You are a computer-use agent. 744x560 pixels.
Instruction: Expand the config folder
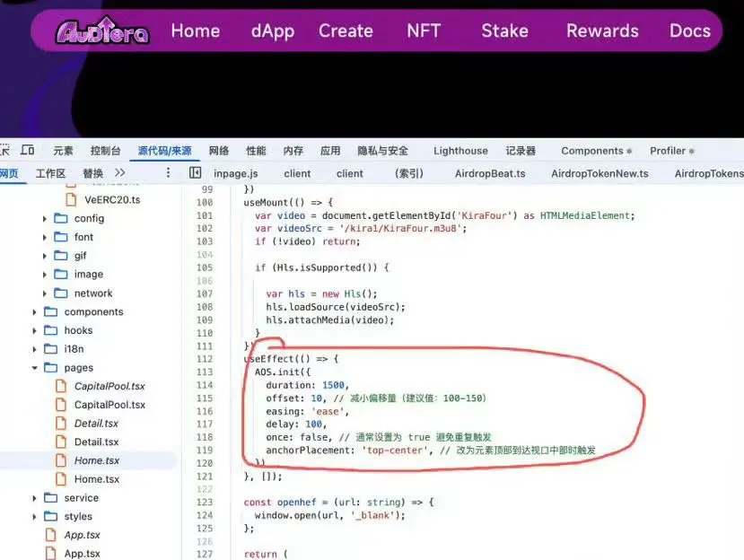(44, 219)
